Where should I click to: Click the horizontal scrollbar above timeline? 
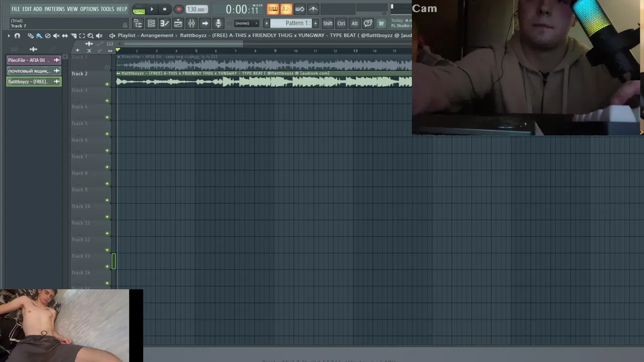183,44
